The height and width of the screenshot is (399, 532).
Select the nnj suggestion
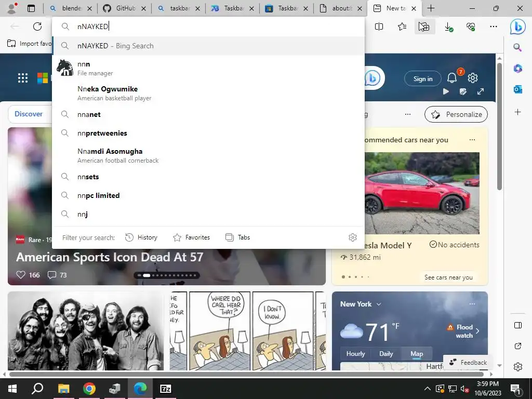click(x=209, y=214)
